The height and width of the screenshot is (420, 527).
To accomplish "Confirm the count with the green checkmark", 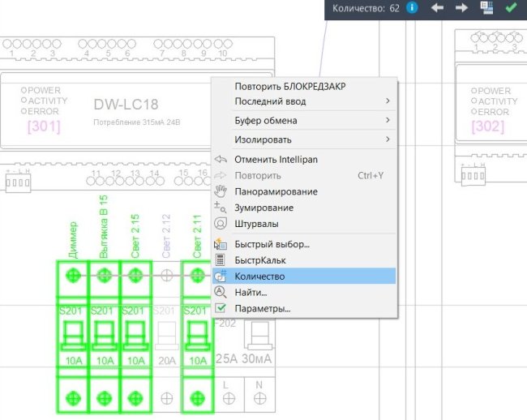I will pos(511,8).
